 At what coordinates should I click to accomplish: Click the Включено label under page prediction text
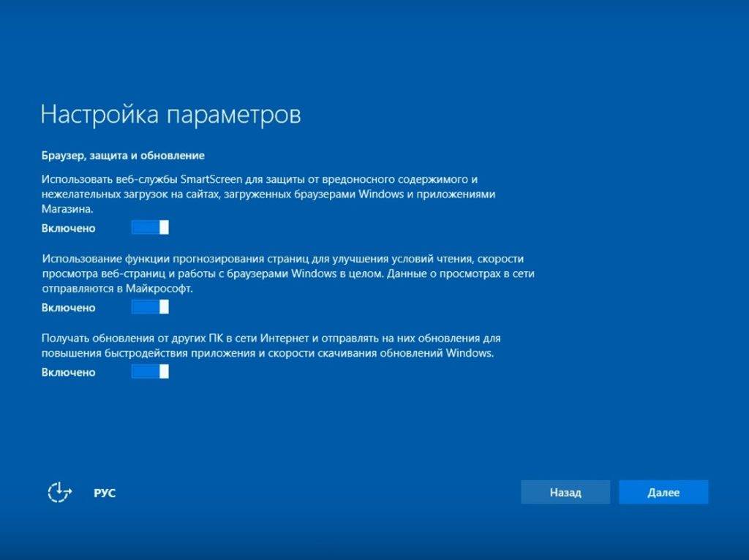click(69, 308)
